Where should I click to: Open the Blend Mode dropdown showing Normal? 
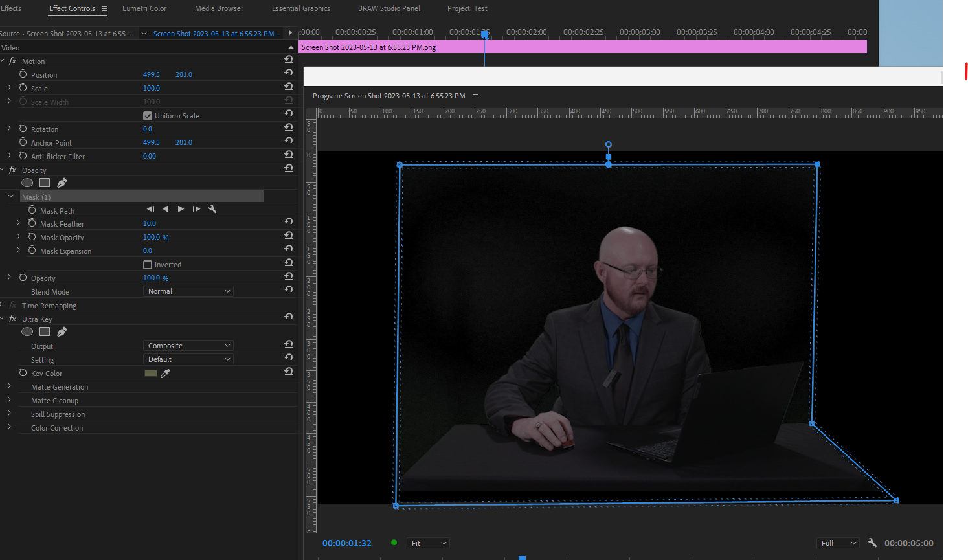tap(188, 291)
